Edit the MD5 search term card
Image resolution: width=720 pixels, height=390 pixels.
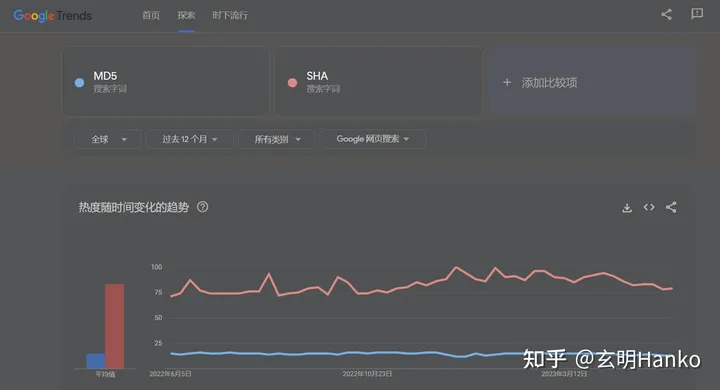[166, 81]
